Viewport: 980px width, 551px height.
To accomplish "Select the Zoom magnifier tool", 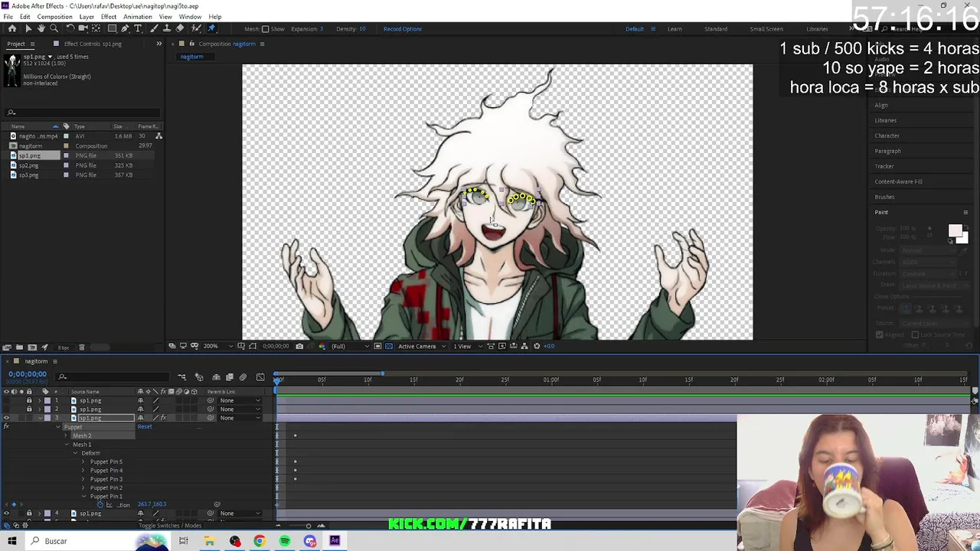I will click(x=54, y=28).
